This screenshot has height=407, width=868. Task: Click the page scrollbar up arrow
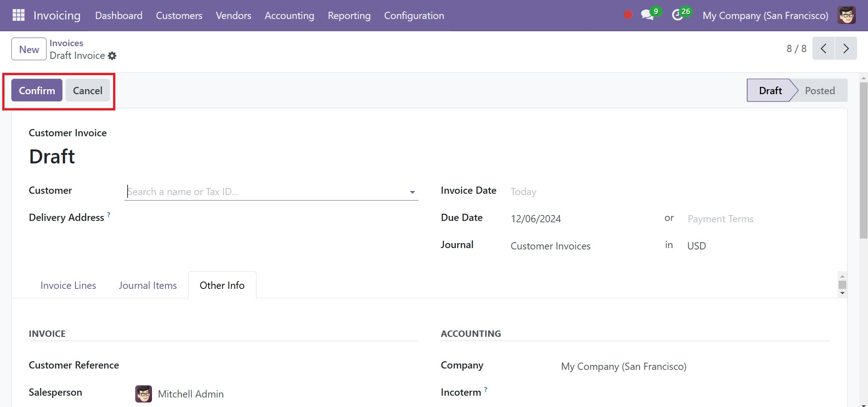[863, 78]
